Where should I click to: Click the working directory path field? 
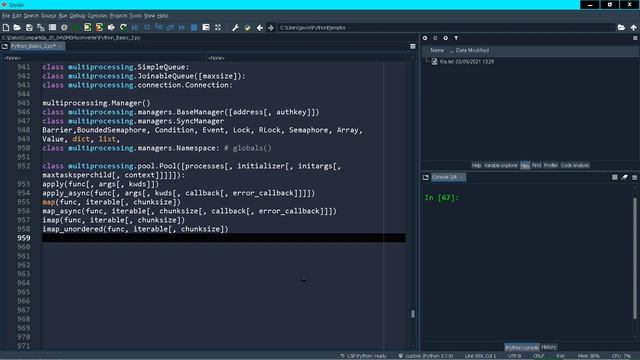point(446,27)
